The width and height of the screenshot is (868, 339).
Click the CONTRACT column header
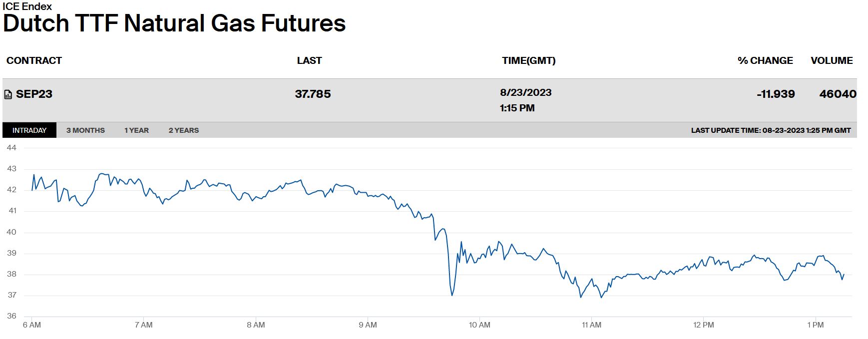[34, 60]
